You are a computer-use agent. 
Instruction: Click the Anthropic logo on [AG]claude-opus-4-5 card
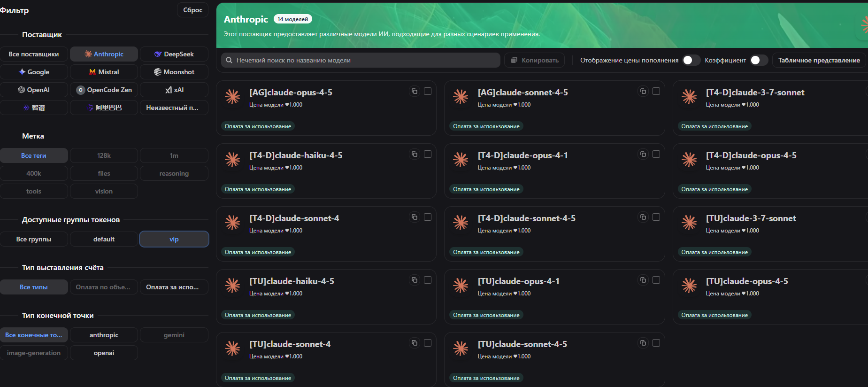click(232, 97)
